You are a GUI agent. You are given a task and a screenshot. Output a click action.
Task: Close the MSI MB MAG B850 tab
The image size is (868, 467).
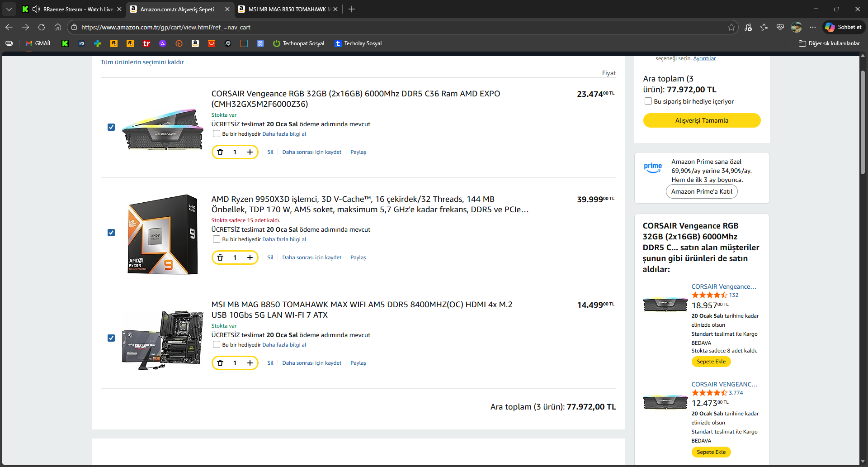click(x=335, y=9)
